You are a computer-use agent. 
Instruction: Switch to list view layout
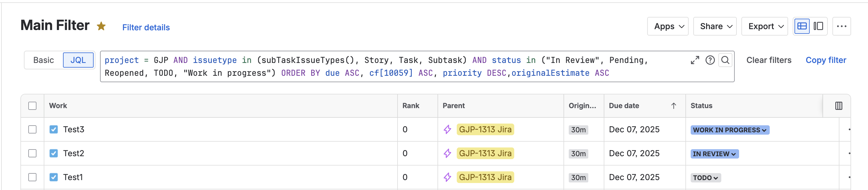[x=802, y=26]
